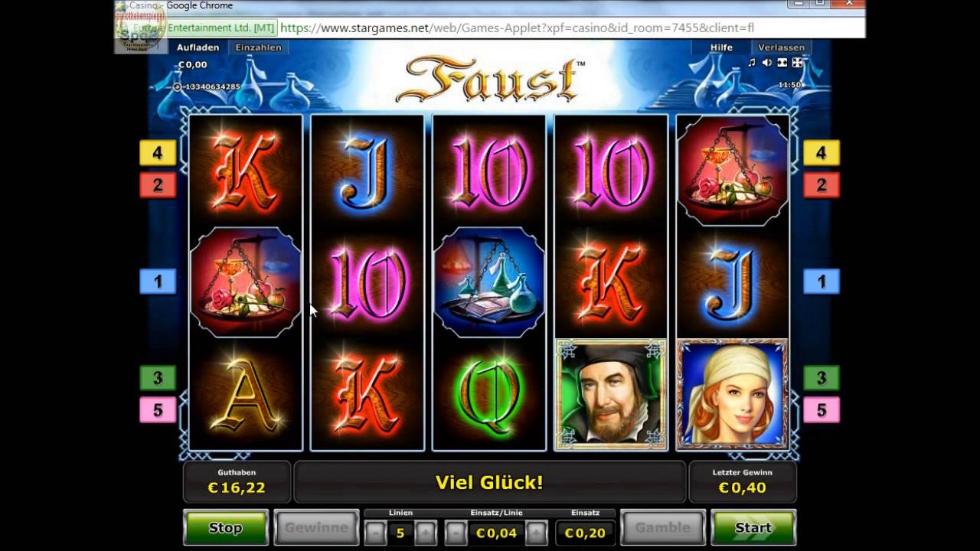This screenshot has width=980, height=551.
Task: Toggle the music note icon
Action: point(751,63)
